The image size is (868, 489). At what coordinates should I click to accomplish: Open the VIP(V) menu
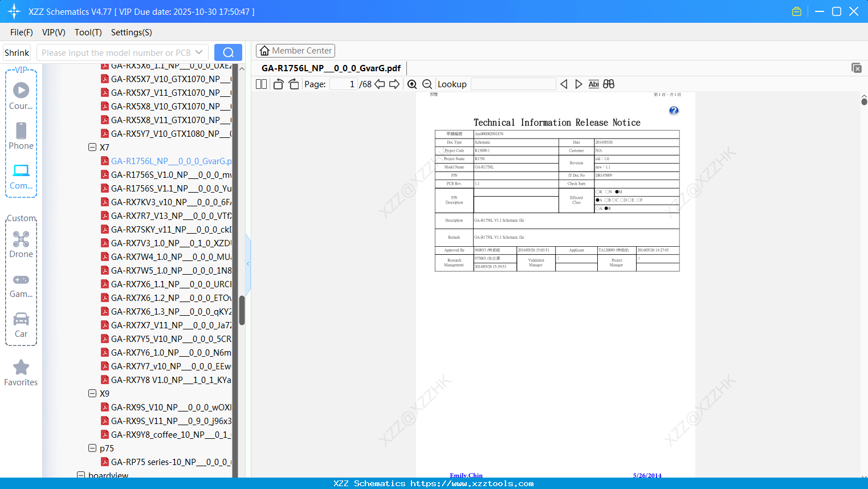(x=54, y=32)
